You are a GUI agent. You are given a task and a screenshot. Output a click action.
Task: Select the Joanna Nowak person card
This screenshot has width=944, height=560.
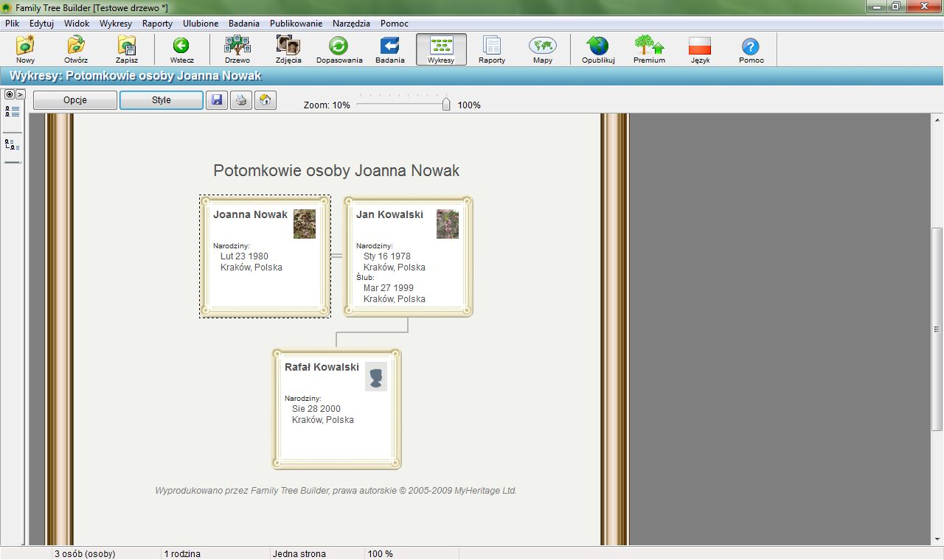tap(265, 256)
